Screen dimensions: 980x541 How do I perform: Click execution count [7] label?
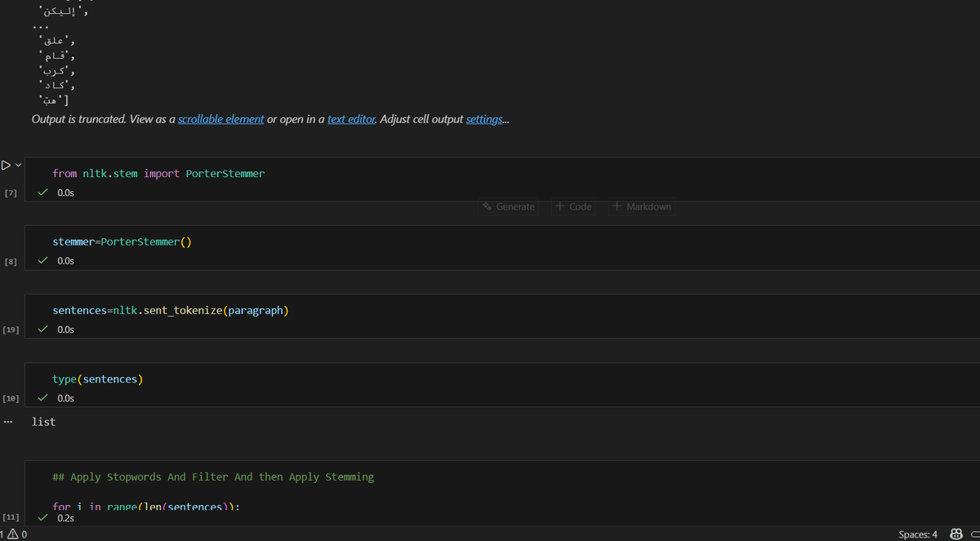point(10,193)
